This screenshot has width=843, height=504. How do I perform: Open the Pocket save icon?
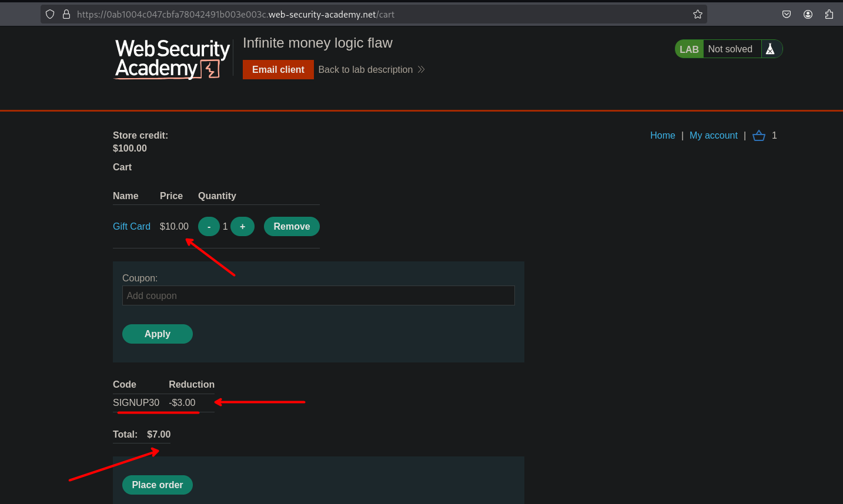coord(787,14)
